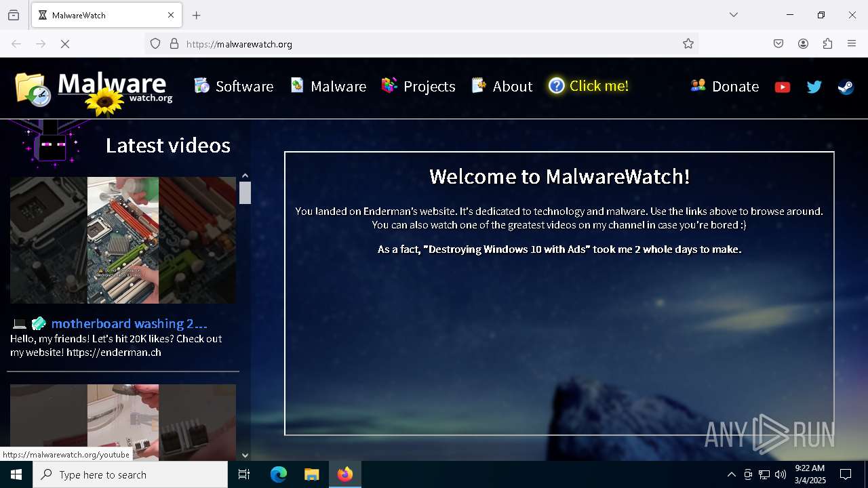The height and width of the screenshot is (488, 868).
Task: Show hidden system tray icons
Action: point(731,474)
